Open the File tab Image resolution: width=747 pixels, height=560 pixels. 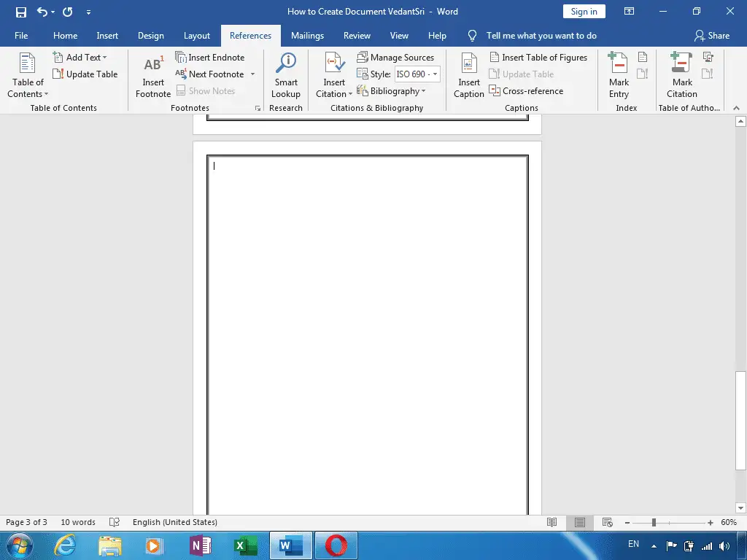pos(21,36)
